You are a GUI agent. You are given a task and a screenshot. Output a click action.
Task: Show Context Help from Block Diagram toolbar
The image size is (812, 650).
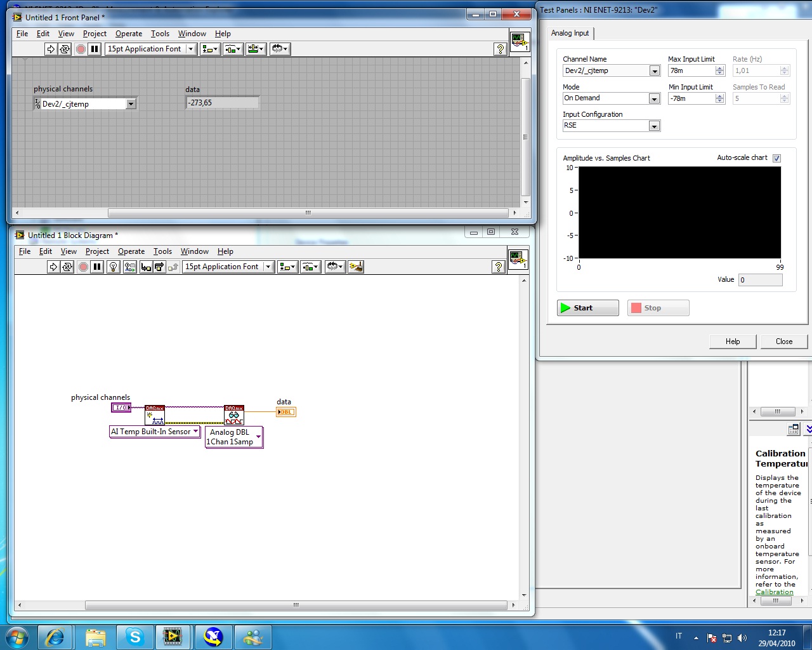coord(499,267)
